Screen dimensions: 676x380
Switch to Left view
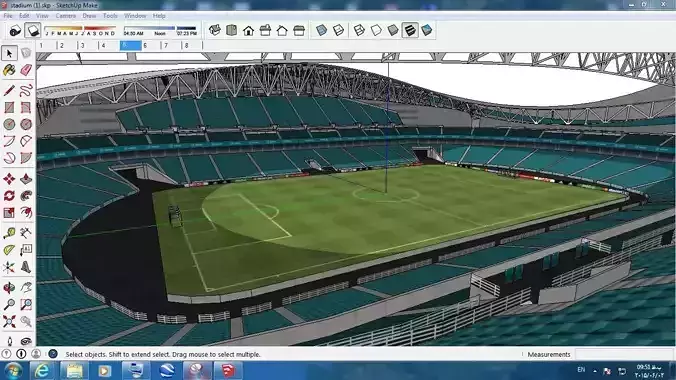(299, 30)
